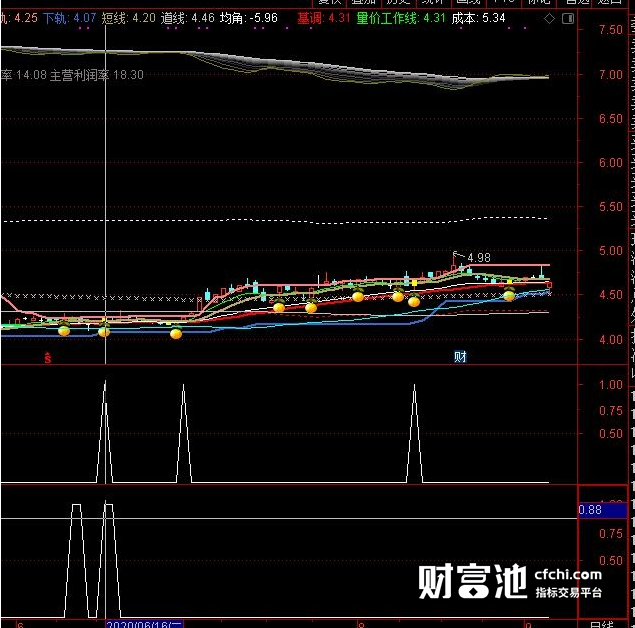Viewport: 635px width, 628px height.
Task: Click the second spike peak in the middle indicator panel
Action: [x=183, y=386]
